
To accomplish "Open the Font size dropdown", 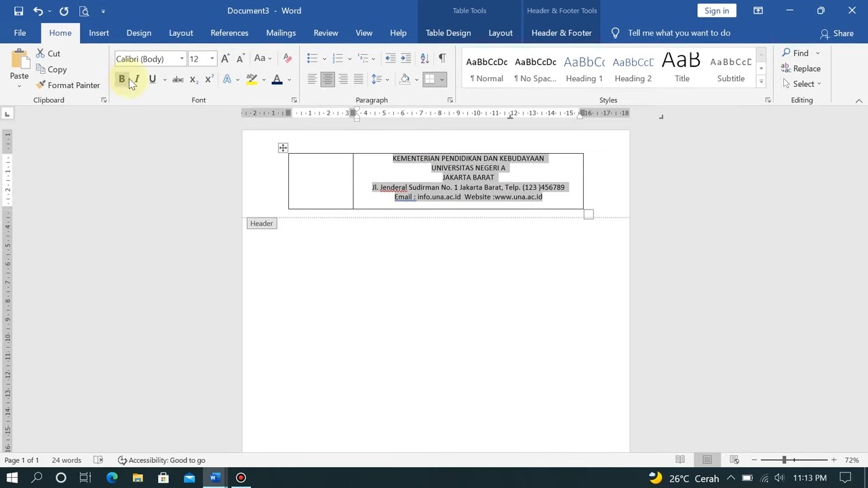I will tap(212, 59).
